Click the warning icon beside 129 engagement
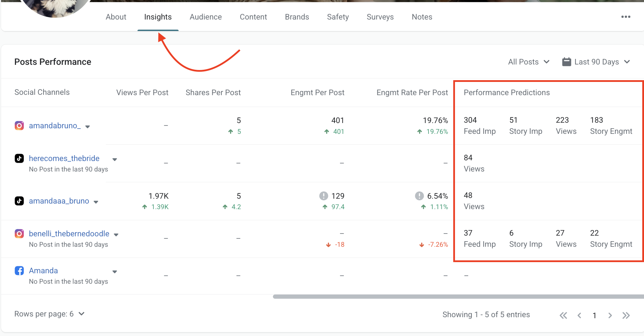The height and width of the screenshot is (336, 644). (324, 196)
